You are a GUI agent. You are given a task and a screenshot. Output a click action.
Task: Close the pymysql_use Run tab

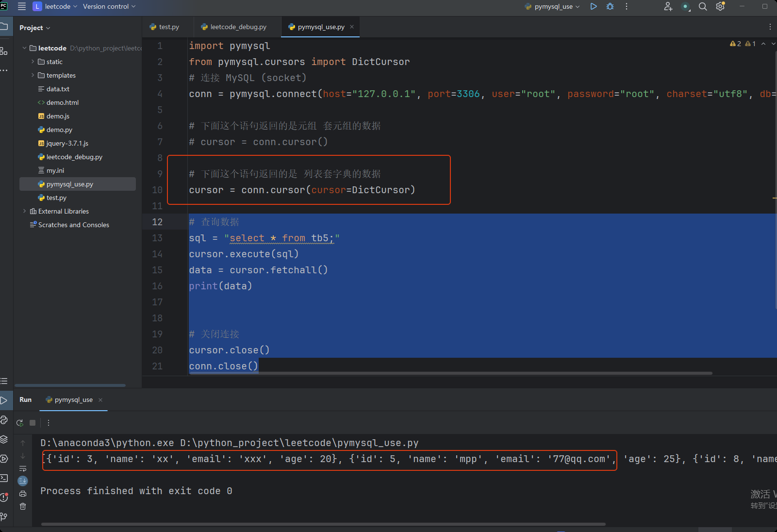pyautogui.click(x=100, y=400)
